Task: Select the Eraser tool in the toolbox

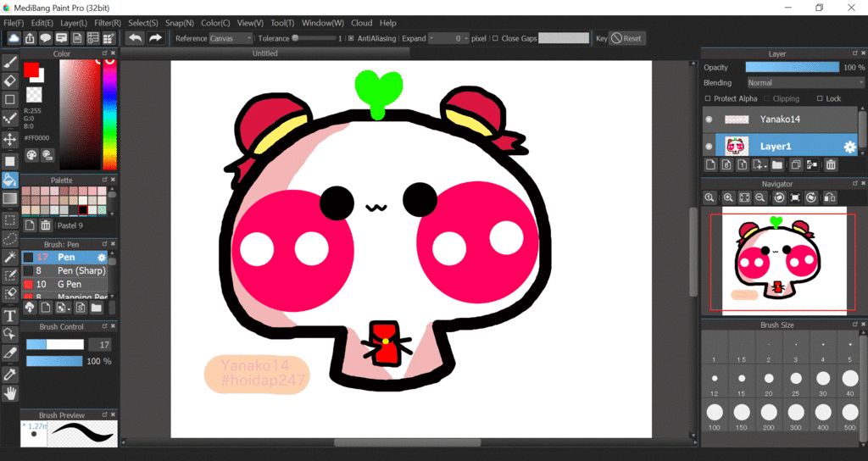Action: click(x=10, y=81)
